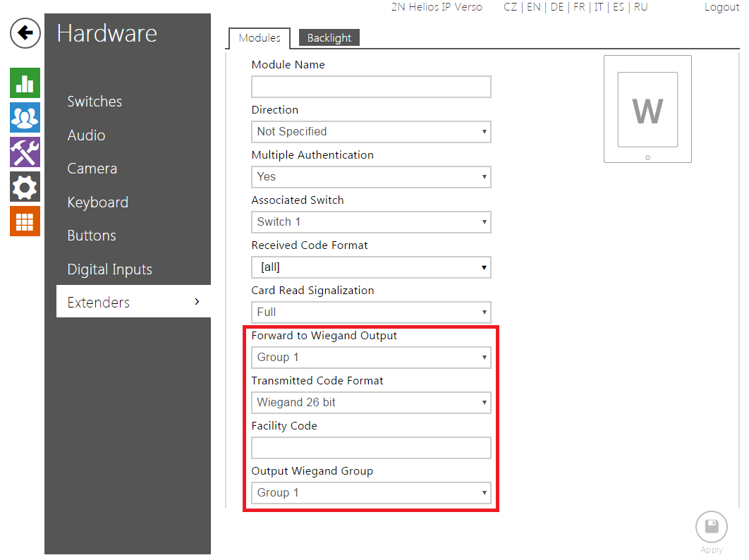Viewport: 749px width, 560px height.
Task: Open the Transmitted Code Format dropdown
Action: (x=371, y=403)
